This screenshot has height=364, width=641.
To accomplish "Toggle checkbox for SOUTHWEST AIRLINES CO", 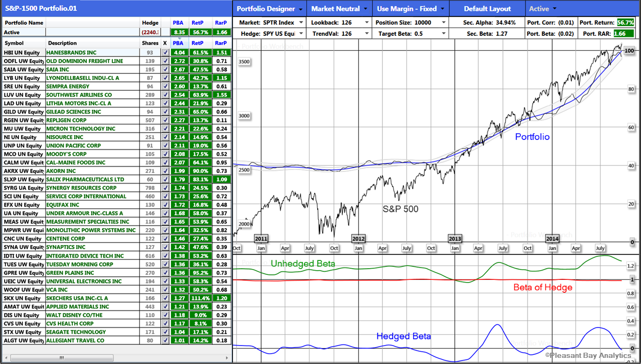I will [x=165, y=95].
